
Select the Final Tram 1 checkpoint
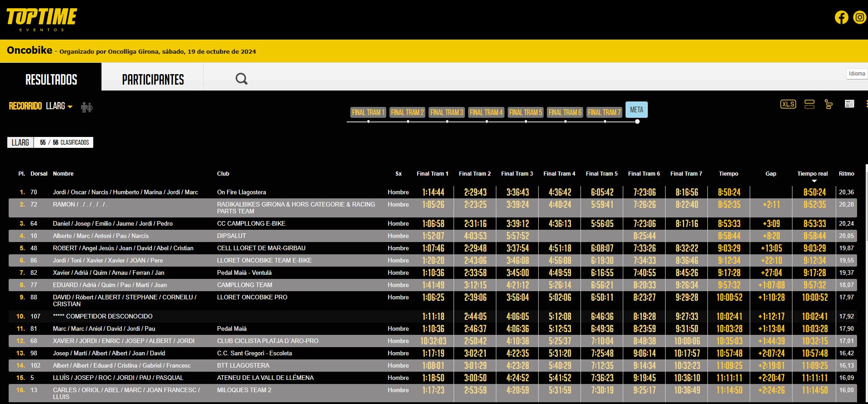click(368, 112)
